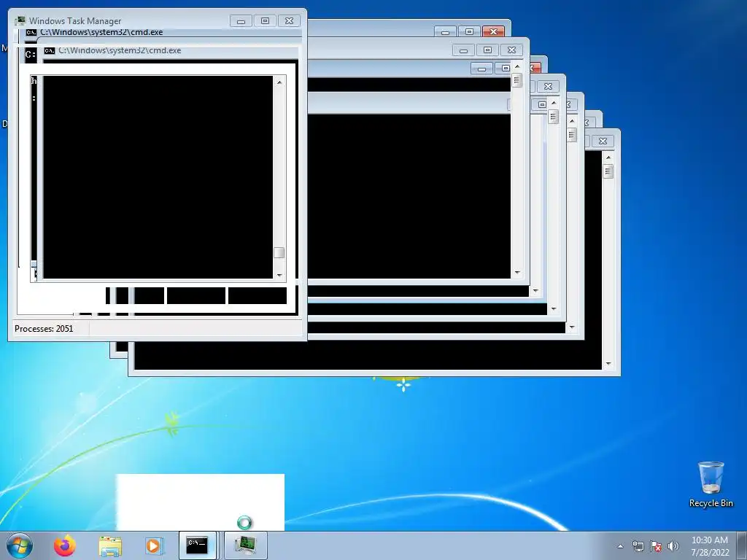This screenshot has height=560, width=747.
Task: Click scroll-down arrow inside Task Manager console
Action: pos(279,275)
